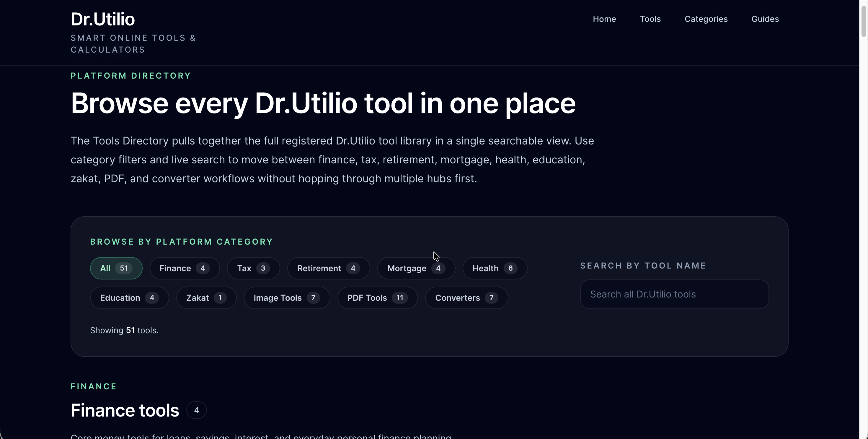Open the Guides navigation item
The width and height of the screenshot is (868, 439).
coord(765,19)
